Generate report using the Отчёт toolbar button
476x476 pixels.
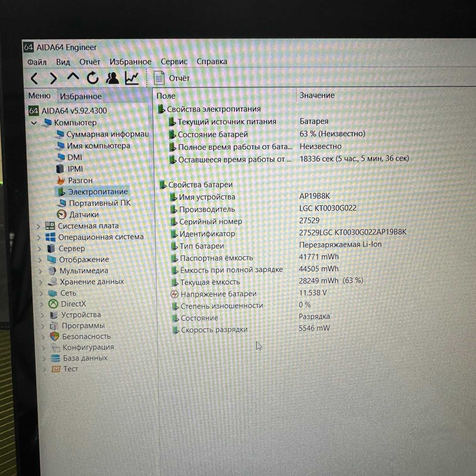tap(172, 78)
